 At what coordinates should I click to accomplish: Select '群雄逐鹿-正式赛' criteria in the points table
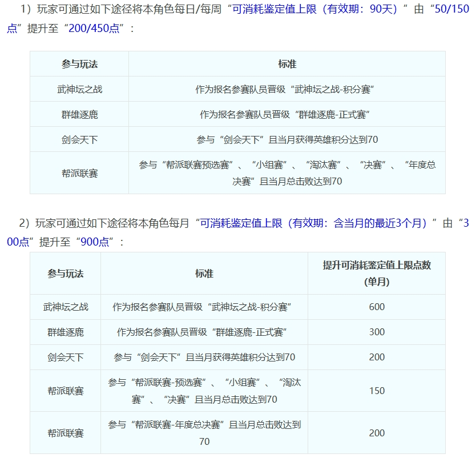[204, 332]
